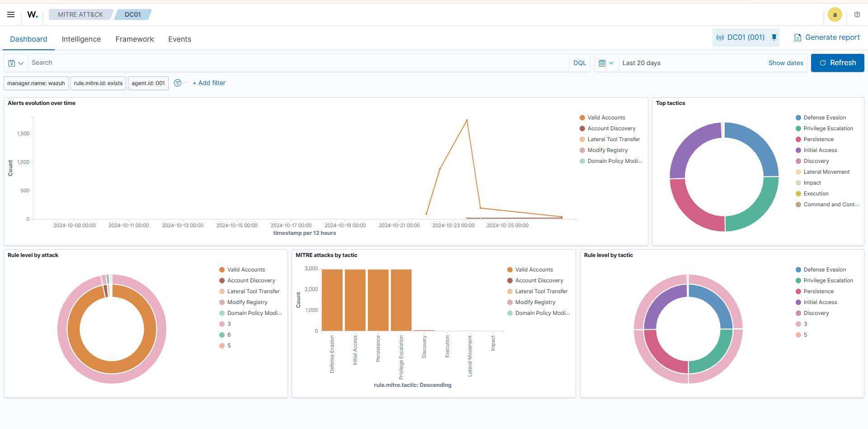Click the Refresh button

(837, 62)
